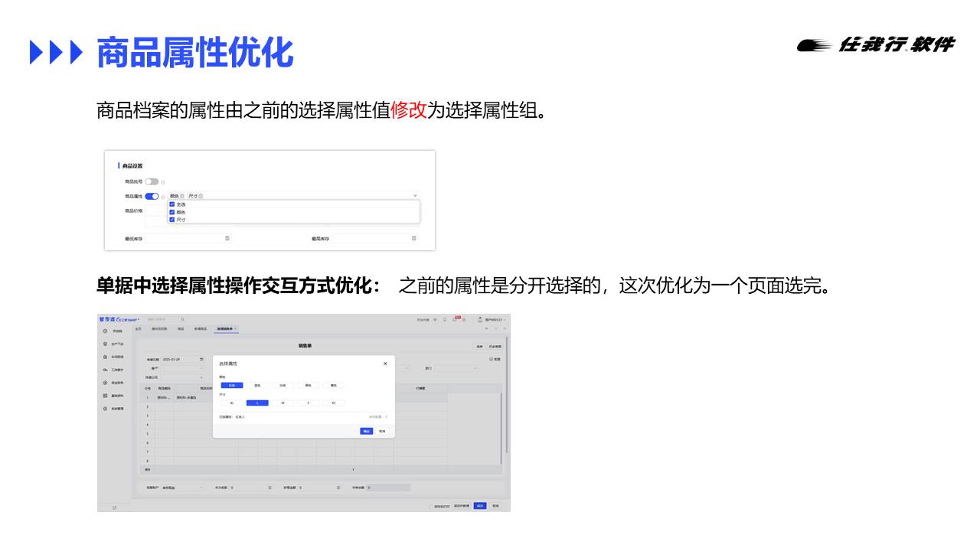The image size is (980, 551).
Task: Select size M in 选择属性 dialog
Action: pos(283,403)
